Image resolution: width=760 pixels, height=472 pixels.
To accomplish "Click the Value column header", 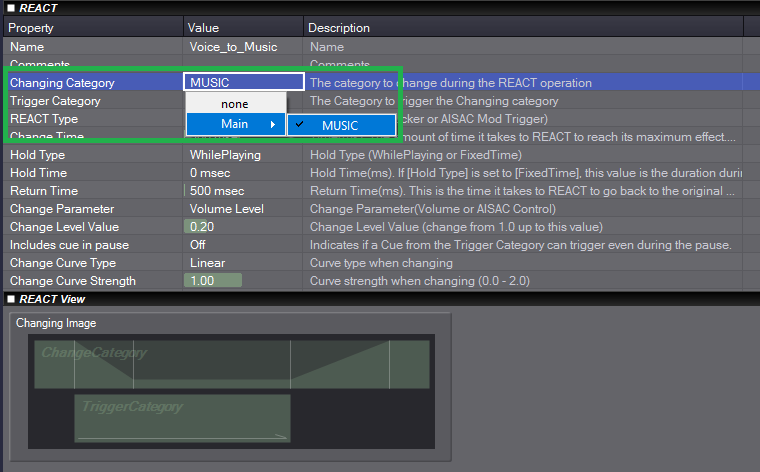I will pyautogui.click(x=243, y=28).
